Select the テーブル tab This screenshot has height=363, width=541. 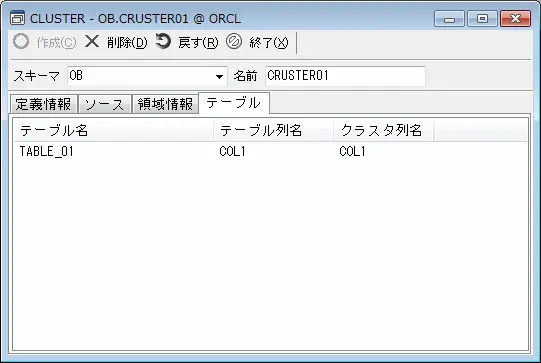pyautogui.click(x=234, y=103)
